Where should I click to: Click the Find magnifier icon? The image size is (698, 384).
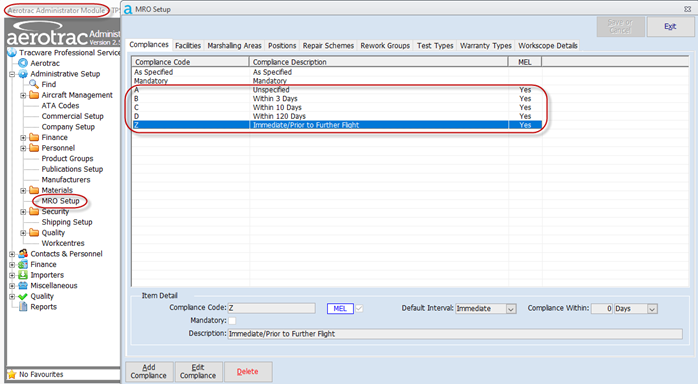coord(34,84)
